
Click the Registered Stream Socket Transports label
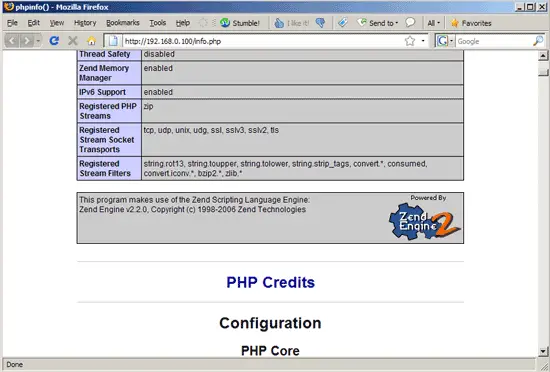pyautogui.click(x=107, y=140)
